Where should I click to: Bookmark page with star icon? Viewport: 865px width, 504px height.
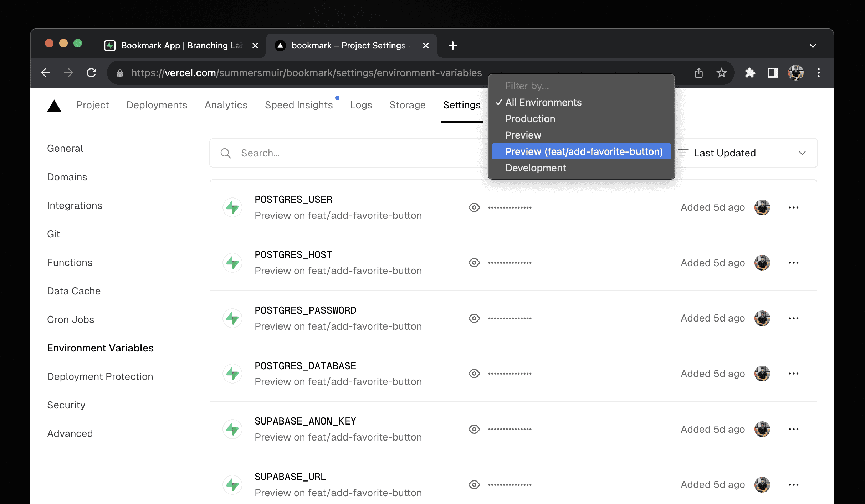722,73
